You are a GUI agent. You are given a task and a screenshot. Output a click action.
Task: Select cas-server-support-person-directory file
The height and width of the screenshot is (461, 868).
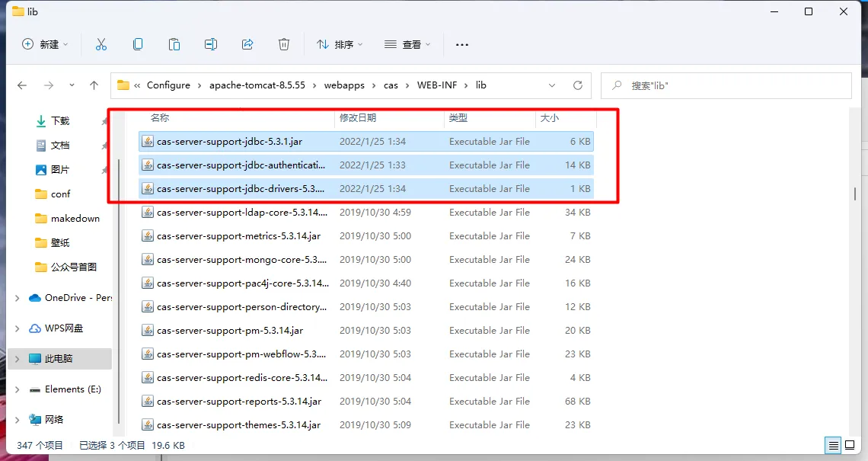[x=366, y=307]
